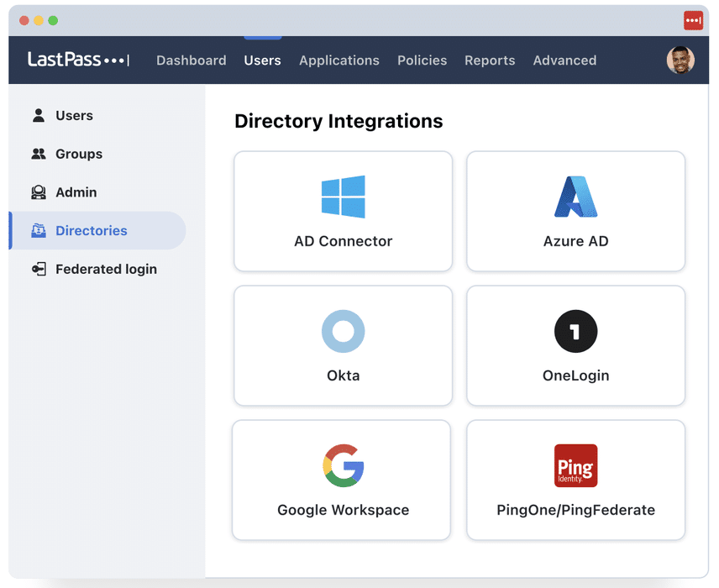Select the Azure AD logo
The image size is (719, 588).
pyautogui.click(x=575, y=195)
